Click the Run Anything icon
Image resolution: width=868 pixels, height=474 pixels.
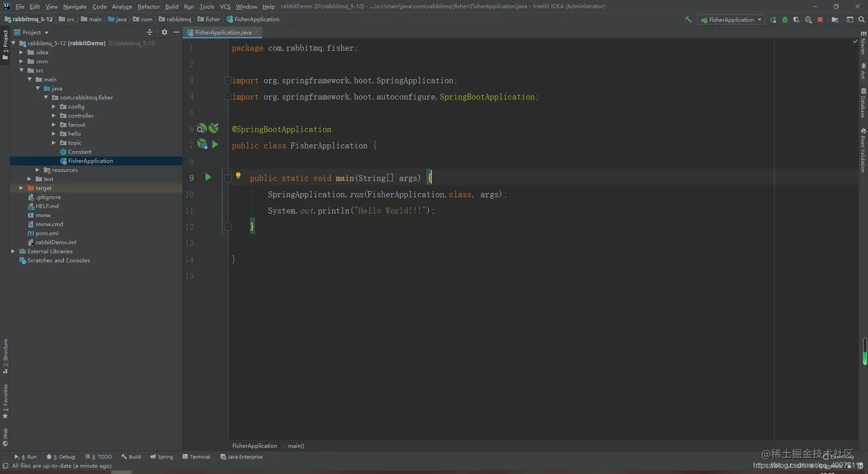tap(850, 20)
